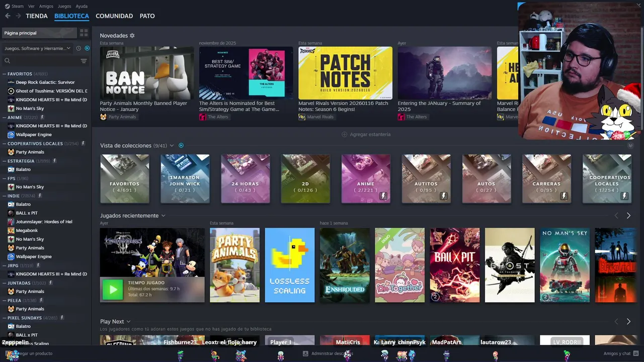The image size is (644, 362).
Task: Open the PATO profile tab
Action: [147, 16]
